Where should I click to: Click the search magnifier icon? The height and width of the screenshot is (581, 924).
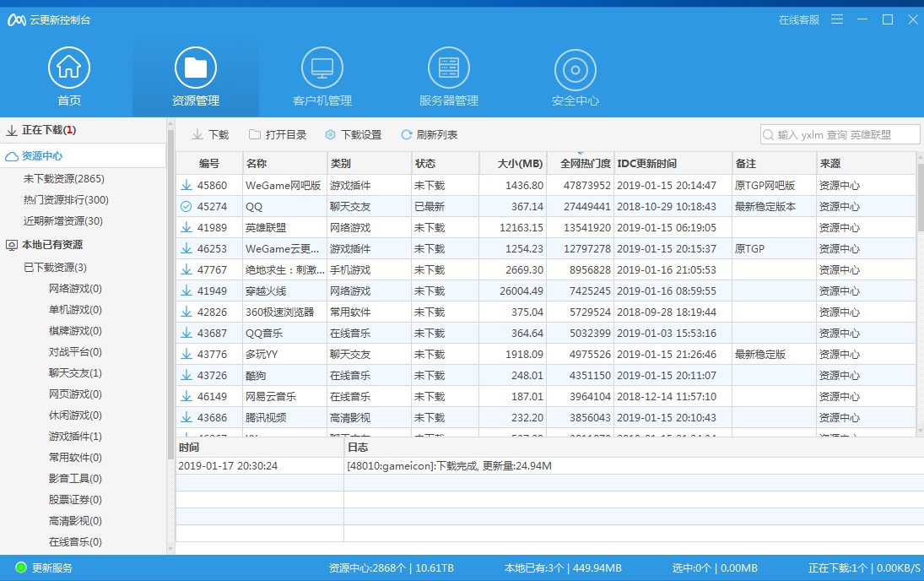769,134
